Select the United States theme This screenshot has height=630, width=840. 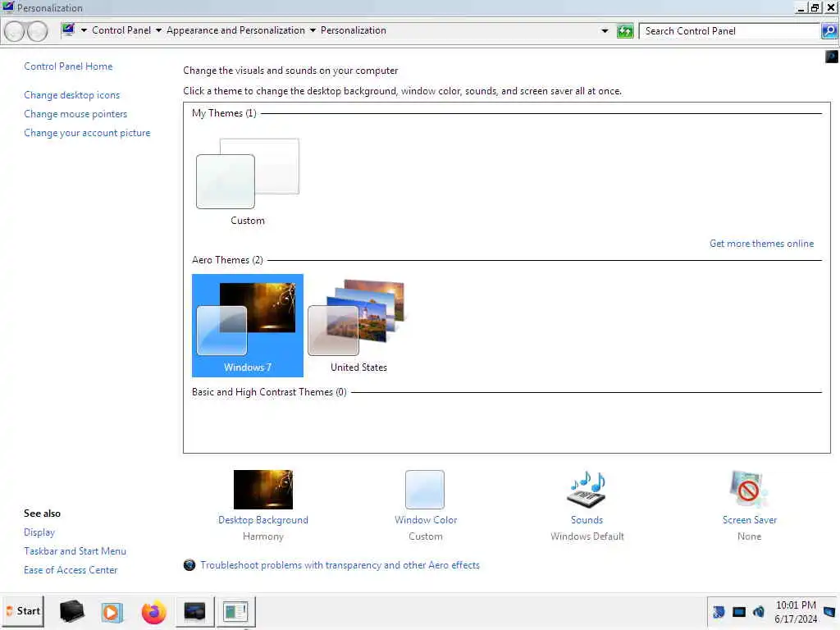[358, 326]
